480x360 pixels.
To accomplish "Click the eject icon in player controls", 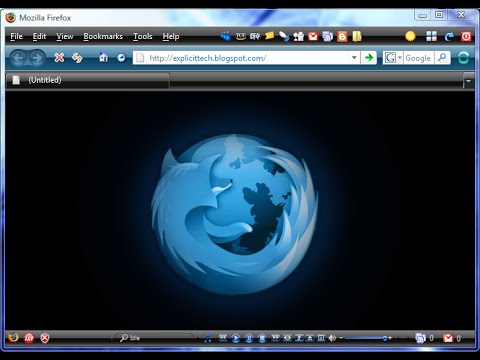I will (310, 338).
